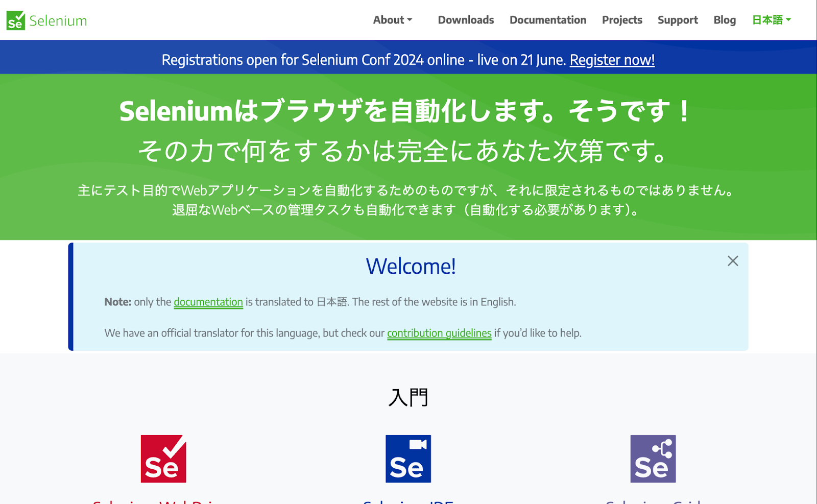
Task: Expand the 日本語 language selector
Action: [x=771, y=20]
